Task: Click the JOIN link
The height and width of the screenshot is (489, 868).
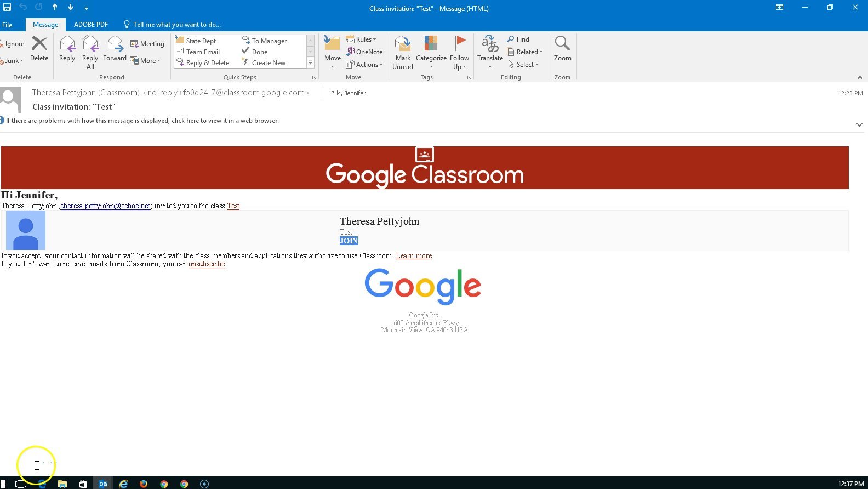Action: tap(349, 241)
